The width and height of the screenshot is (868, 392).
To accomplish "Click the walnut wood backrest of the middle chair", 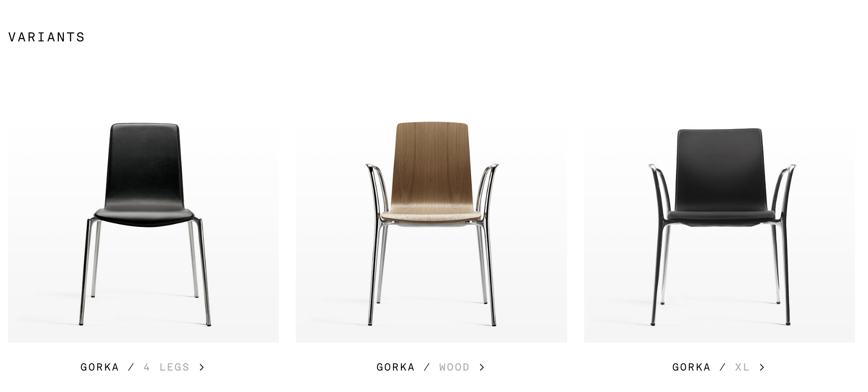I will (x=432, y=165).
